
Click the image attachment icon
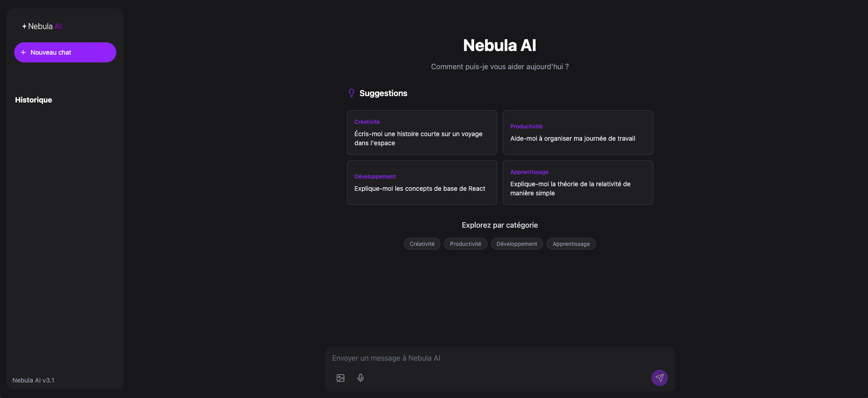(x=340, y=378)
